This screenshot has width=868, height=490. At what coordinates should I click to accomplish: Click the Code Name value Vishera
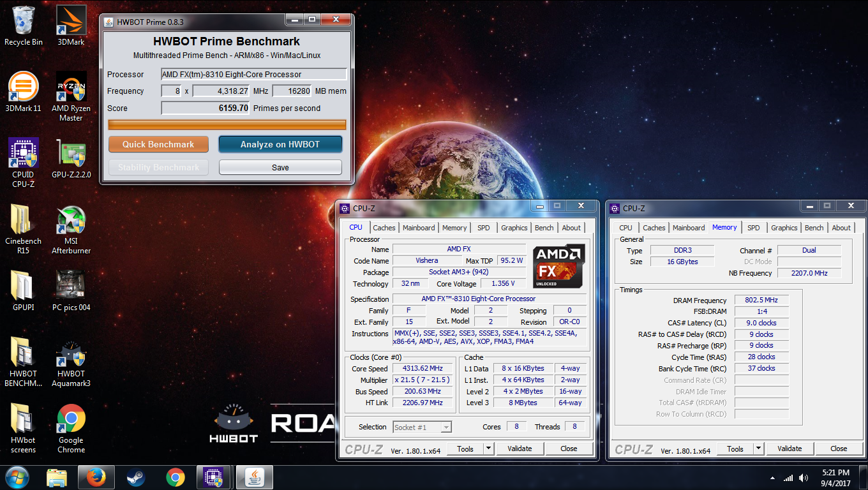[x=428, y=261]
